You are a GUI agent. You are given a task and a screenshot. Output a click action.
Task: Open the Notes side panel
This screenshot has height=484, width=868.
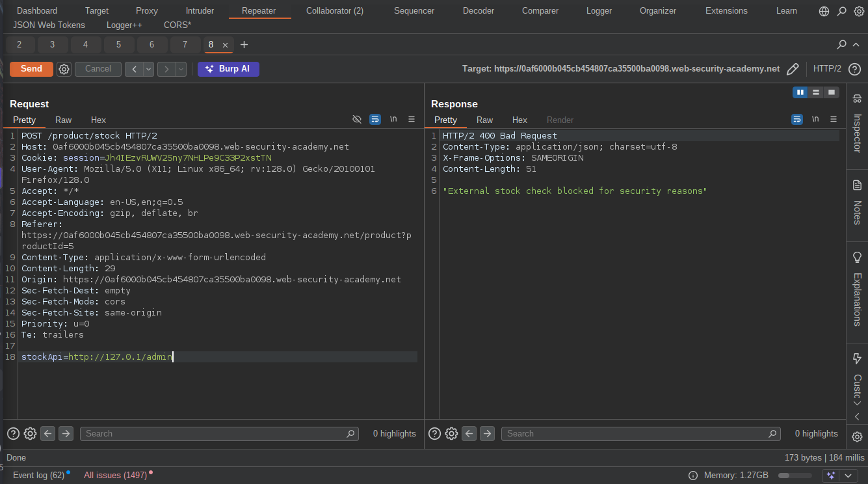coord(857,204)
